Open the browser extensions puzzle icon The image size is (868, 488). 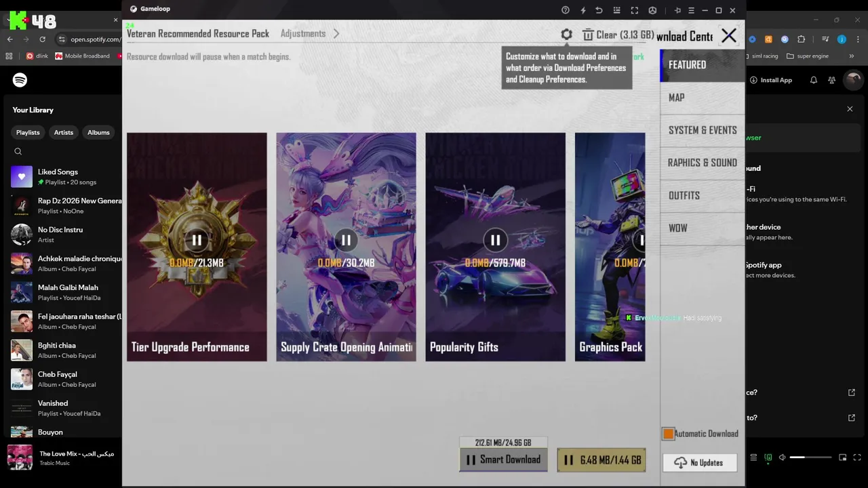pos(801,39)
